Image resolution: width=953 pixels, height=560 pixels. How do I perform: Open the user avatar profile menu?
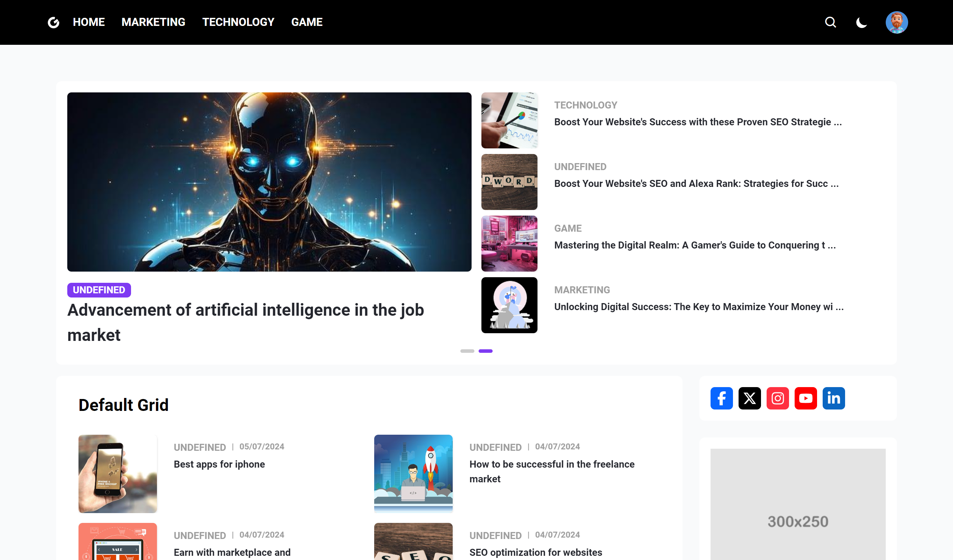tap(896, 22)
